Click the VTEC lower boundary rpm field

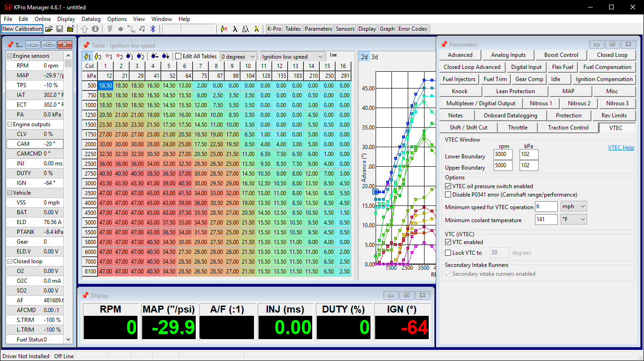(x=503, y=155)
